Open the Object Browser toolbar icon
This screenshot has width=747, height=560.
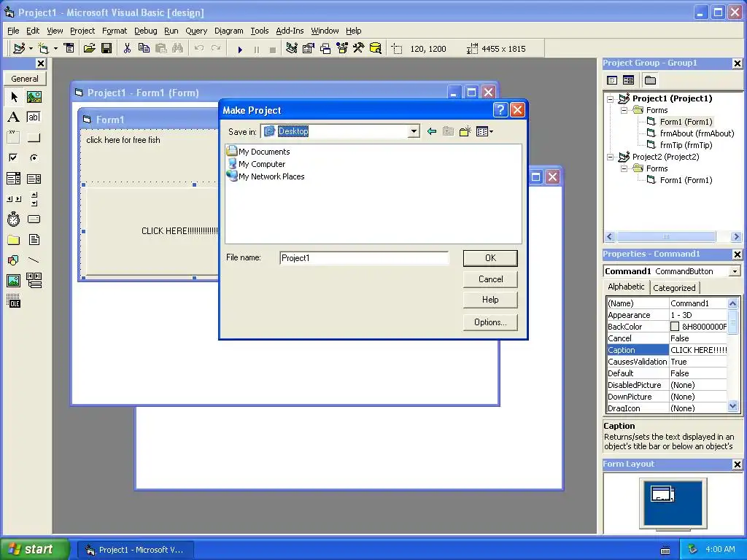(342, 48)
